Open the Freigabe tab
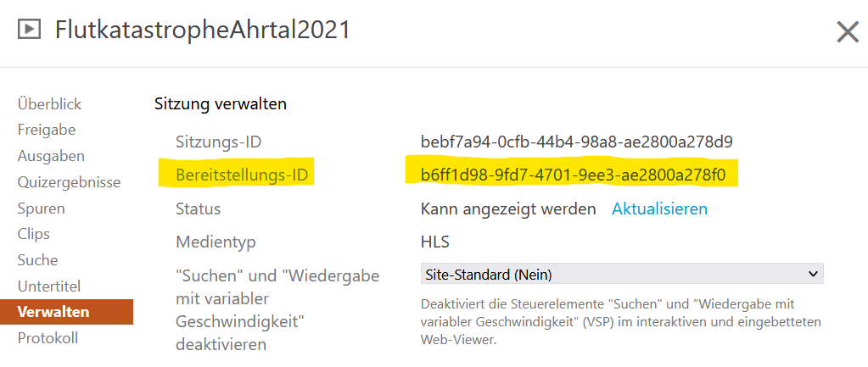 click(x=47, y=130)
